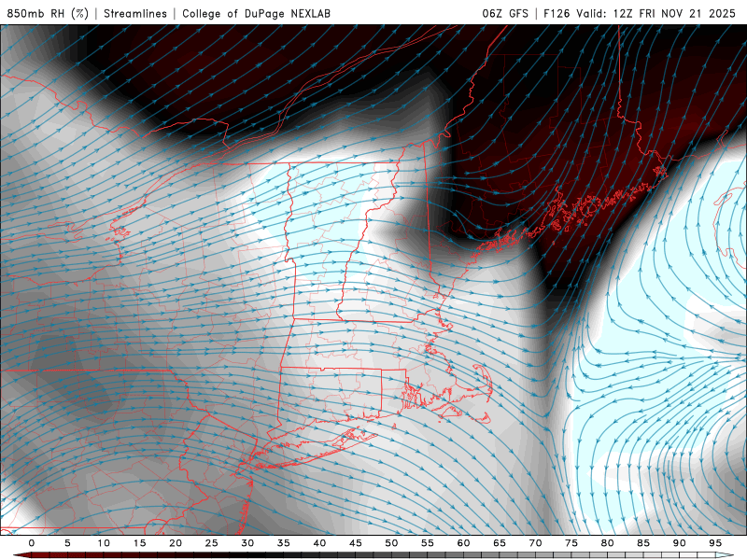The image size is (747, 560).
Task: Click "College of DuPage NEXLAB" text
Action: 256,13
